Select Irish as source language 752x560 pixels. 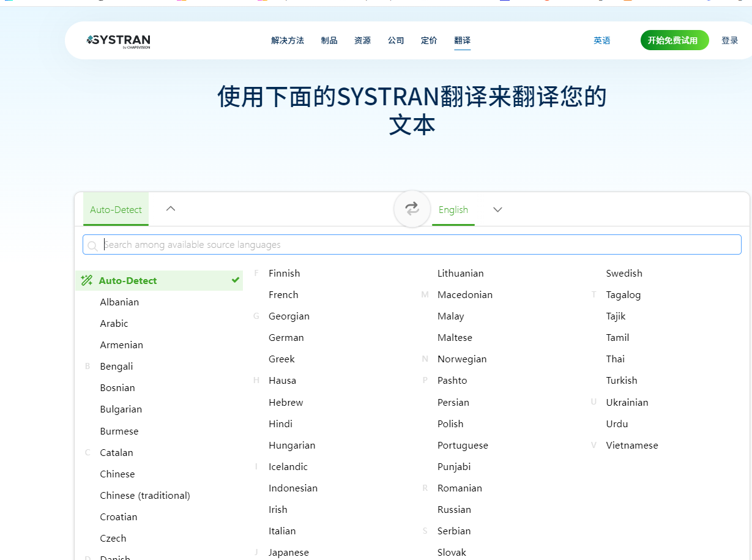(278, 509)
